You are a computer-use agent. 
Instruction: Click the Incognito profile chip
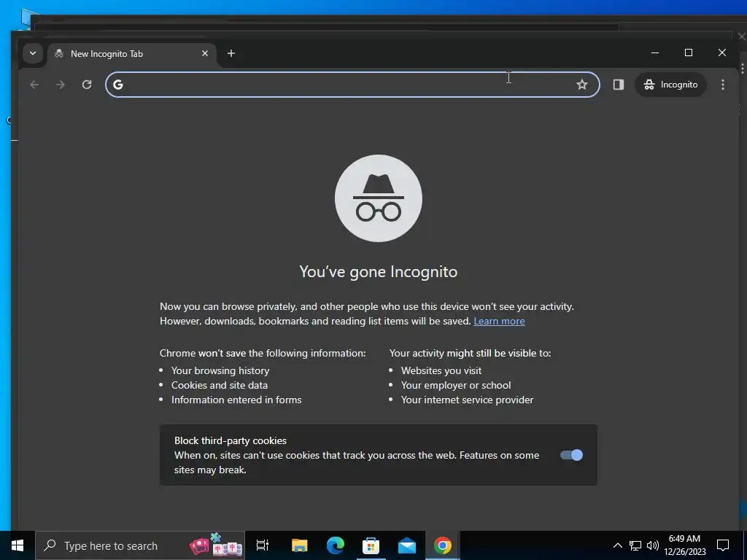[x=671, y=85]
